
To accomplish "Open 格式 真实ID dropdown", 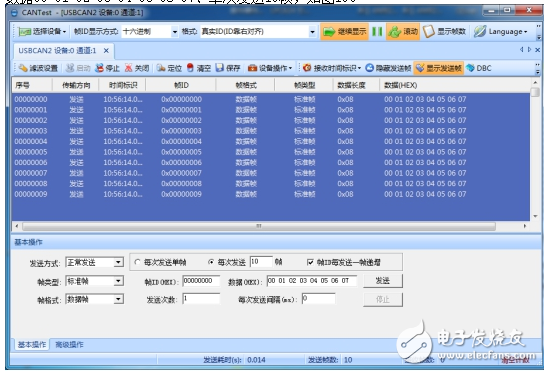I will pyautogui.click(x=312, y=32).
